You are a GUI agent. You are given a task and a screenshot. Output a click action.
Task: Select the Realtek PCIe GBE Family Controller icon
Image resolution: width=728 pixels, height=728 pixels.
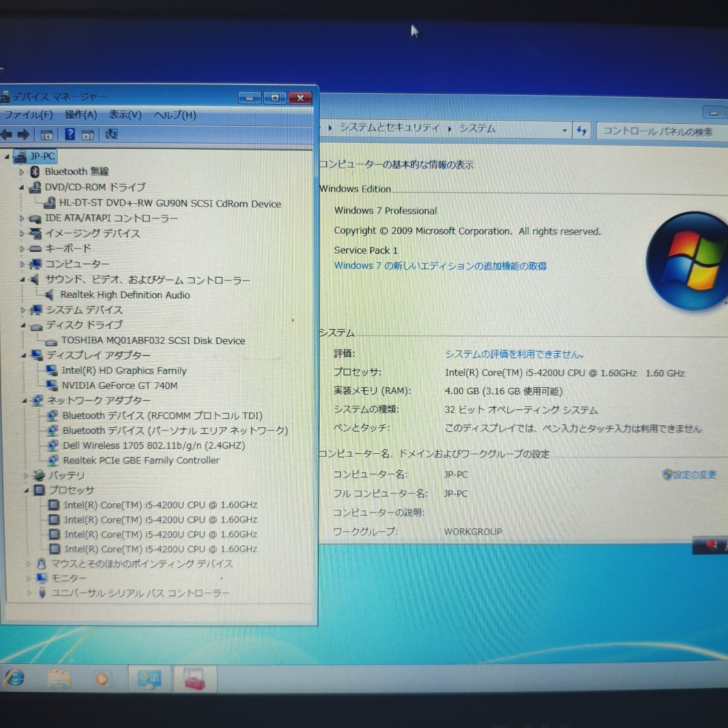[54, 460]
